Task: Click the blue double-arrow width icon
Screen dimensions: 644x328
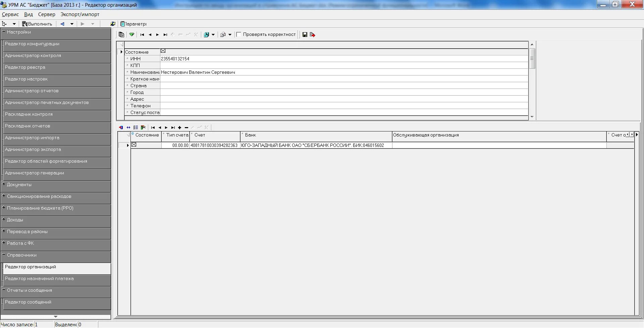Action: 128,127
